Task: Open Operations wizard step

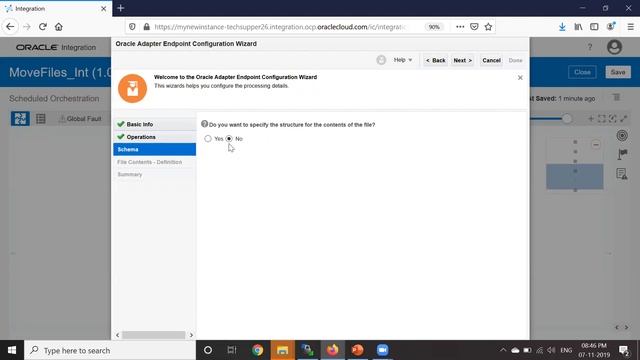Action: coord(155,137)
